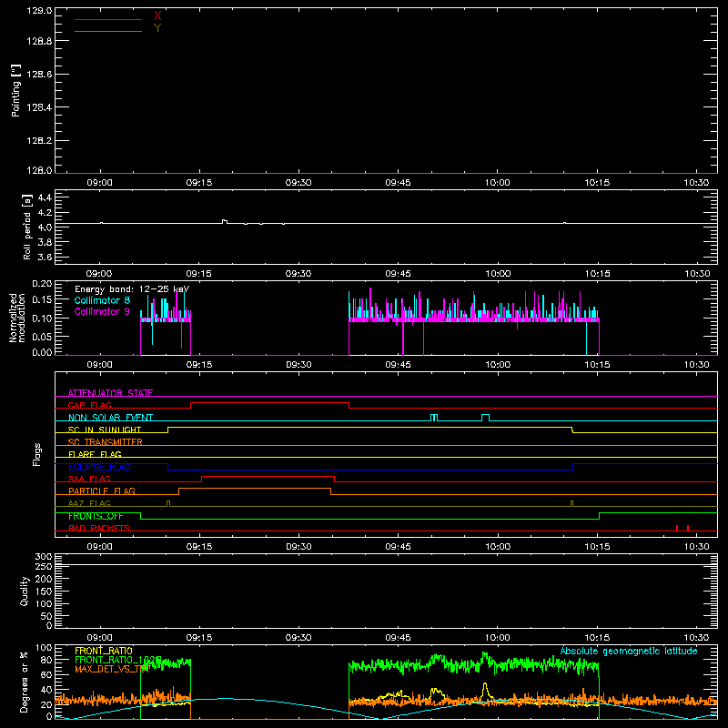This screenshot has width=728, height=728.
Task: Click the '0.05' modulation tick label
Action: (x=42, y=336)
